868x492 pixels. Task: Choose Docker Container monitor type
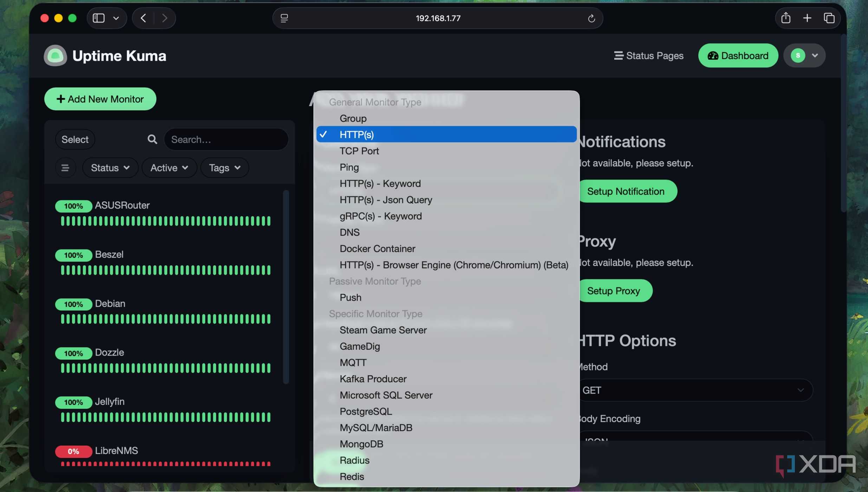coord(446,248)
